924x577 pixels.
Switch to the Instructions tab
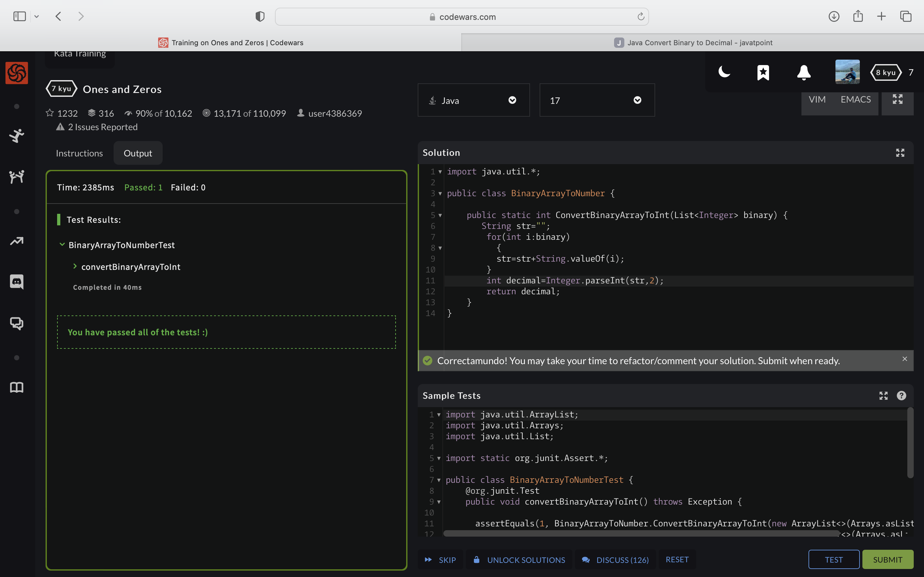point(80,154)
